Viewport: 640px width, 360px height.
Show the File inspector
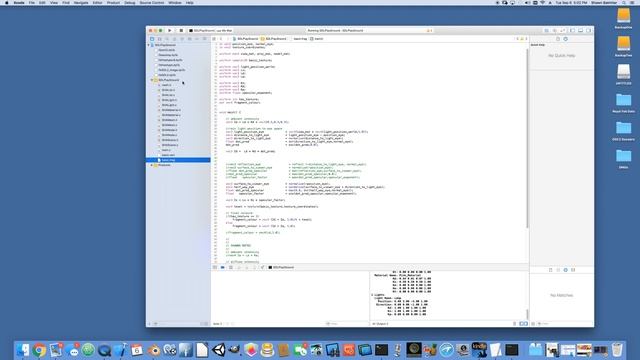pos(558,39)
